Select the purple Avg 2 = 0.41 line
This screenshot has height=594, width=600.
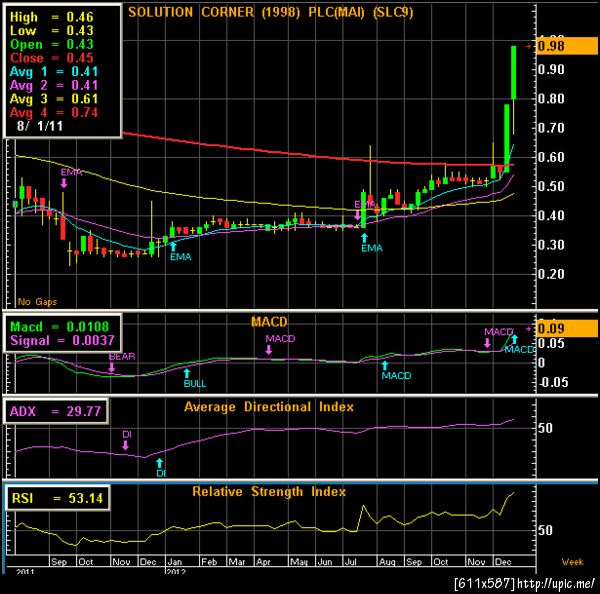(x=54, y=85)
